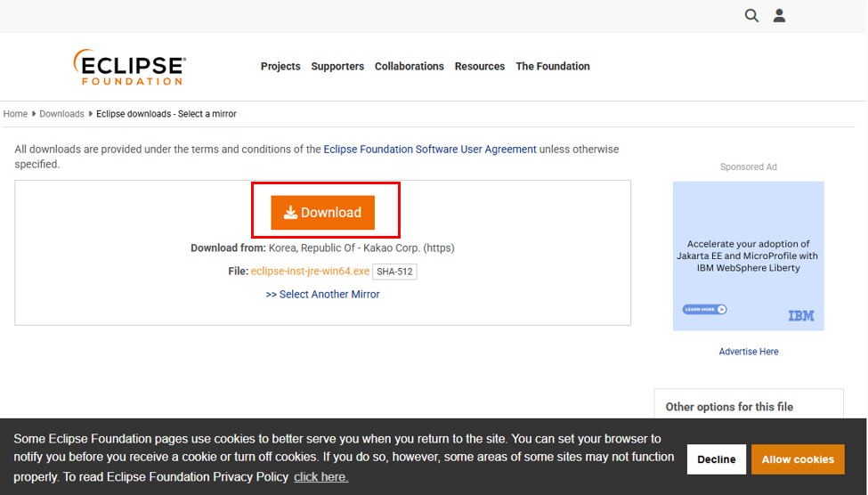This screenshot has height=495, width=868.
Task: Click Allow cookies button
Action: (798, 459)
